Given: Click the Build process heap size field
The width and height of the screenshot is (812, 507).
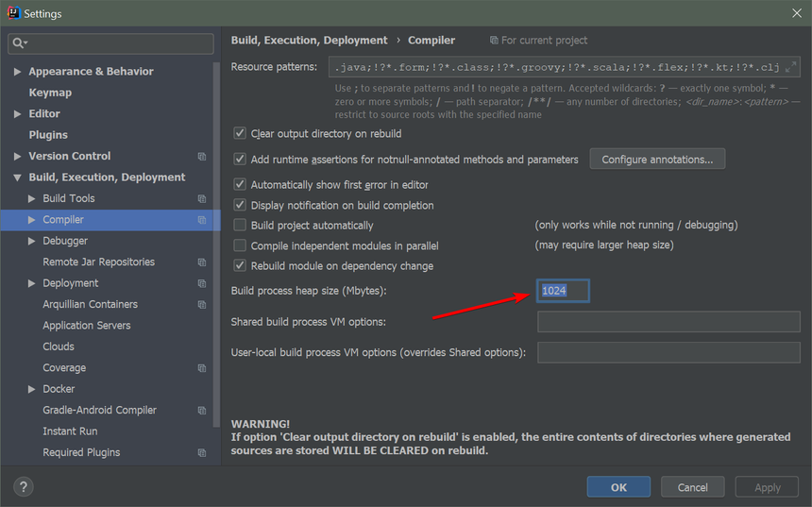Looking at the screenshot, I should point(564,291).
